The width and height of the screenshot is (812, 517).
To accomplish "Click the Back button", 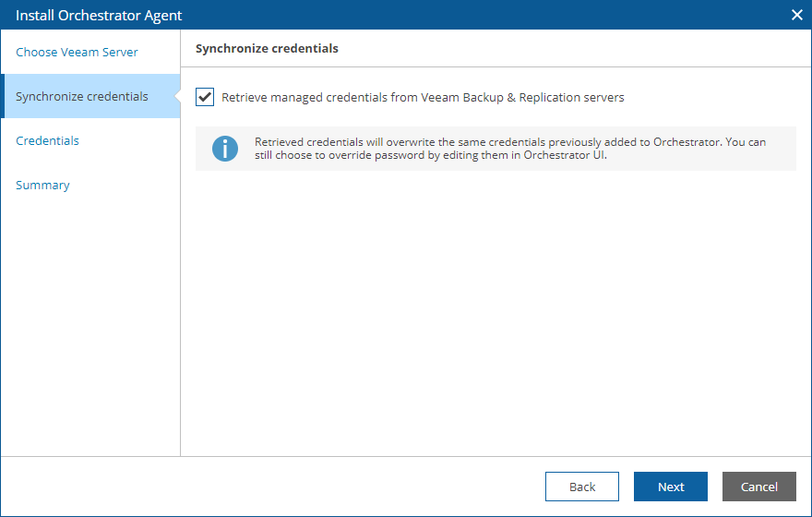I will (581, 487).
